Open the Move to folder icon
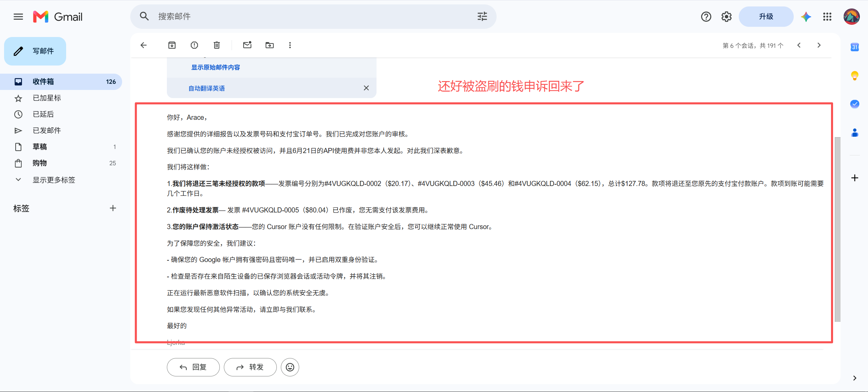Viewport: 868px width, 392px height. [x=270, y=45]
